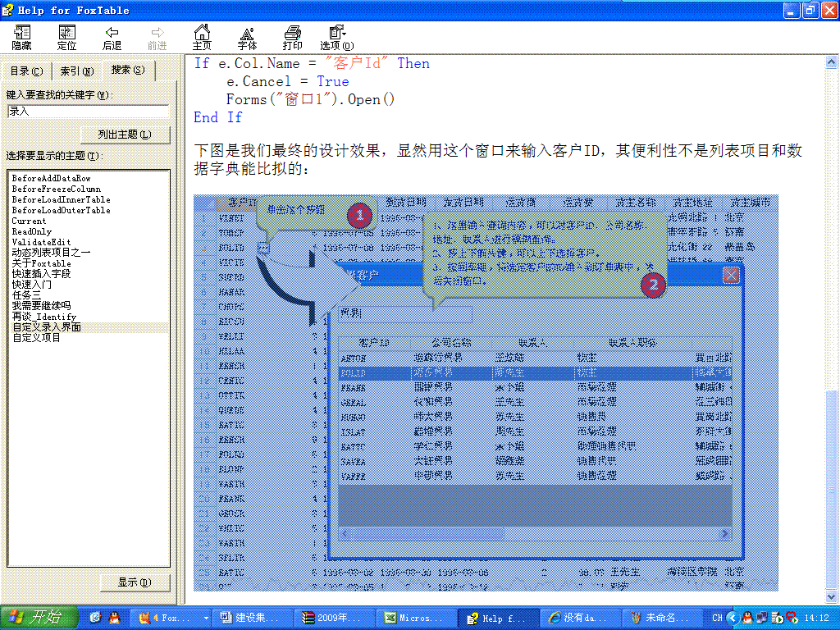
Task: Click the content pane scroll-down arrow
Action: coord(831,596)
